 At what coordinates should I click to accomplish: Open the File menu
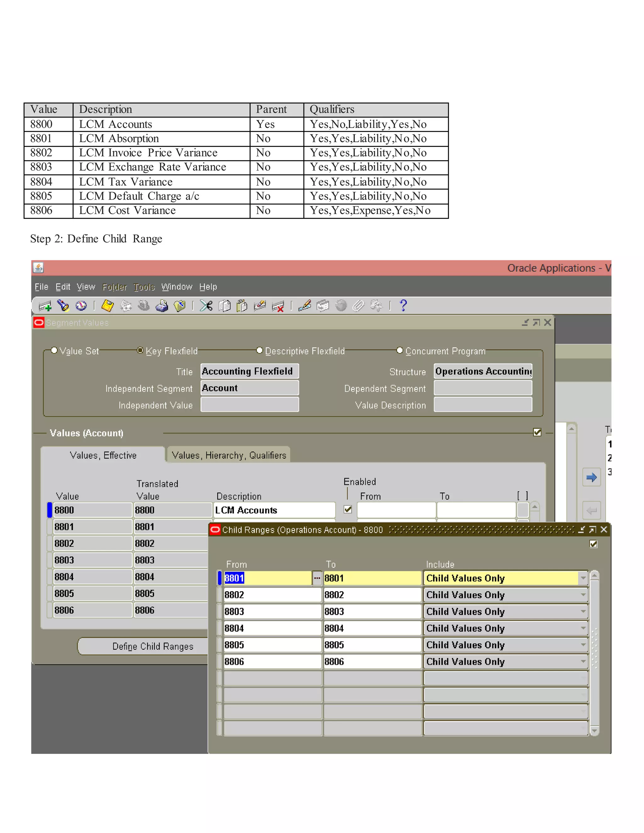click(41, 287)
